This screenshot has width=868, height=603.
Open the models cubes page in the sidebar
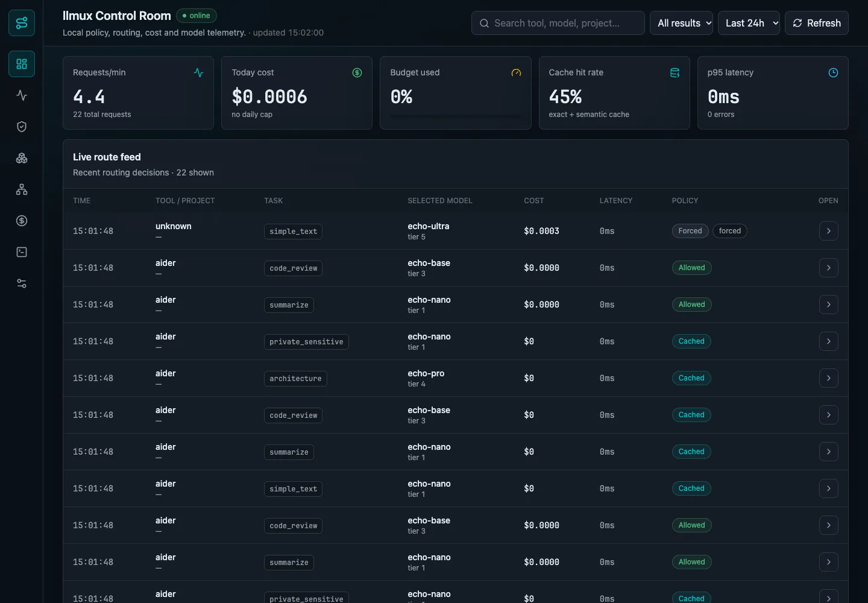[x=22, y=158]
